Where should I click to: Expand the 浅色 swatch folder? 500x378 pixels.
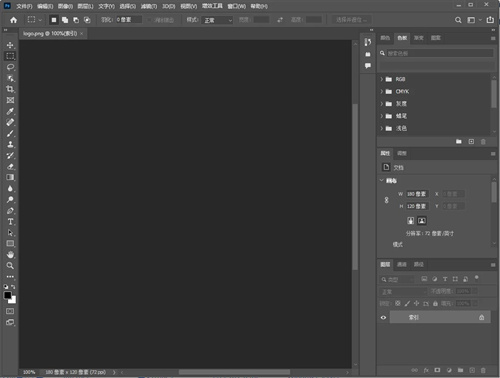(x=382, y=128)
